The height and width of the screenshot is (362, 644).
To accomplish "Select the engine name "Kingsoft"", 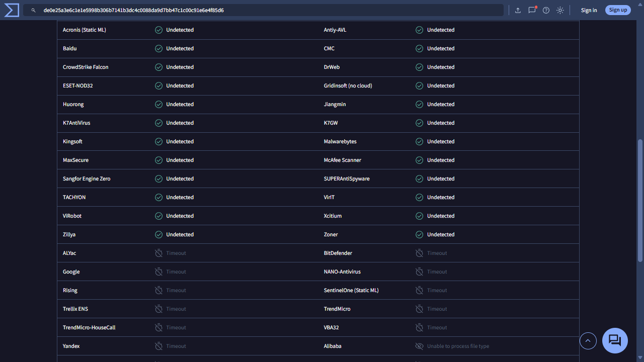I will 72,142.
